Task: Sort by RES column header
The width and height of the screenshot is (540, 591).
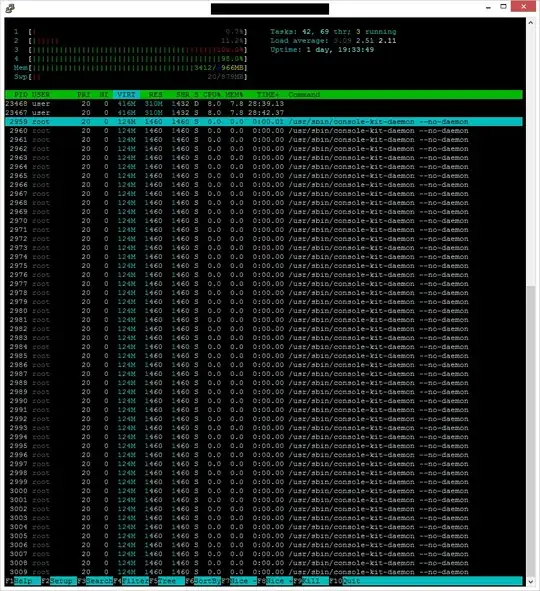Action: coord(155,95)
